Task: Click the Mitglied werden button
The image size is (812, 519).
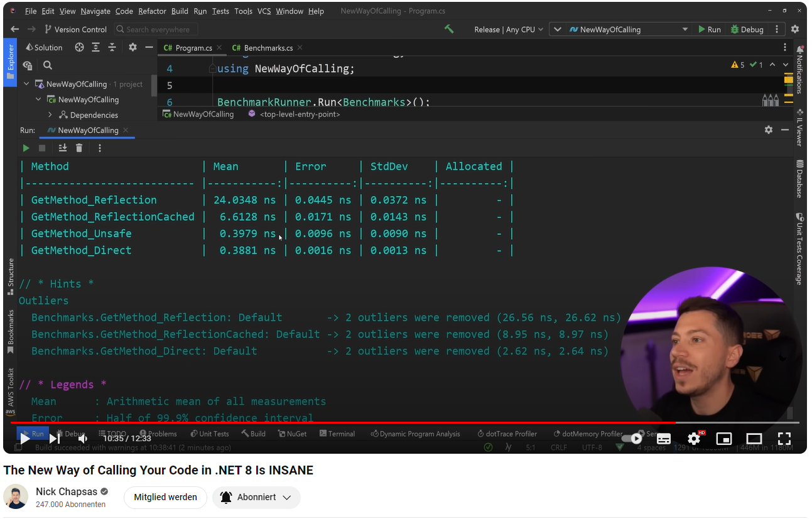Action: pos(165,497)
